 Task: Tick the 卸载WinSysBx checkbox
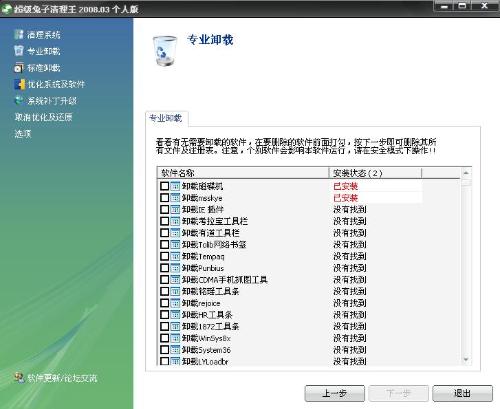pyautogui.click(x=164, y=338)
